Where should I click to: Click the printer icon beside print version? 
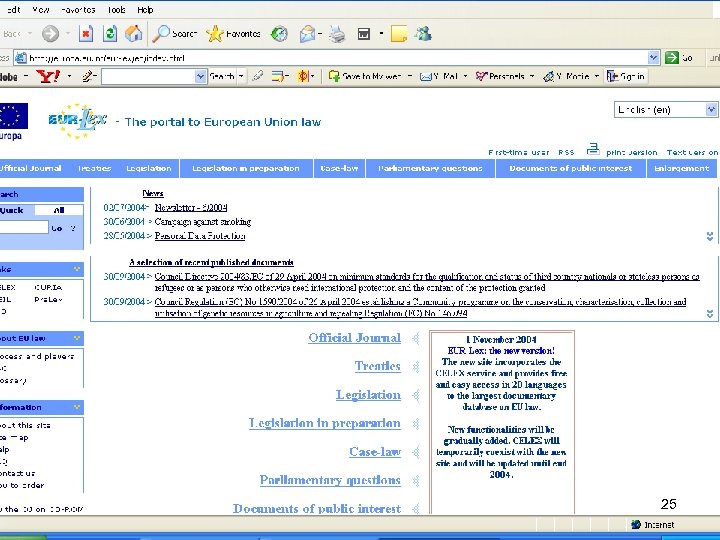point(593,149)
